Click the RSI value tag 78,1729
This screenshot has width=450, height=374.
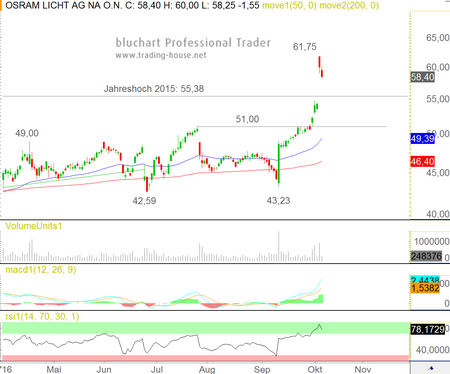428,330
